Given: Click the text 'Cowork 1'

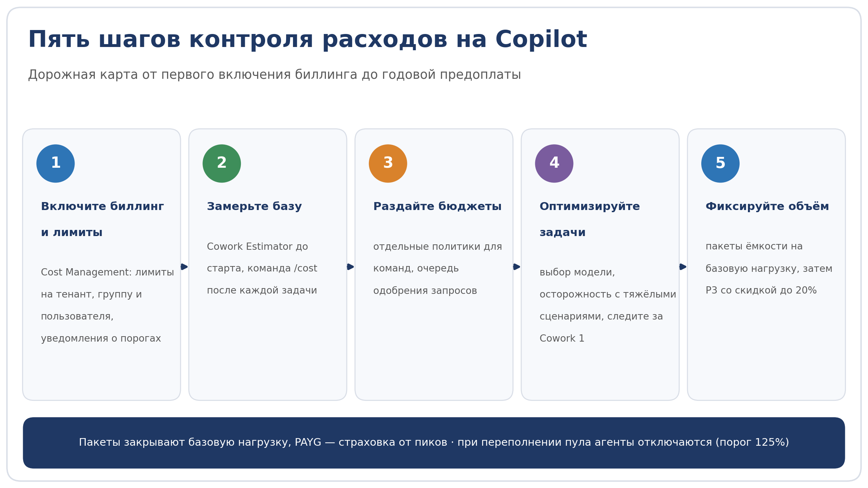Looking at the screenshot, I should (562, 339).
